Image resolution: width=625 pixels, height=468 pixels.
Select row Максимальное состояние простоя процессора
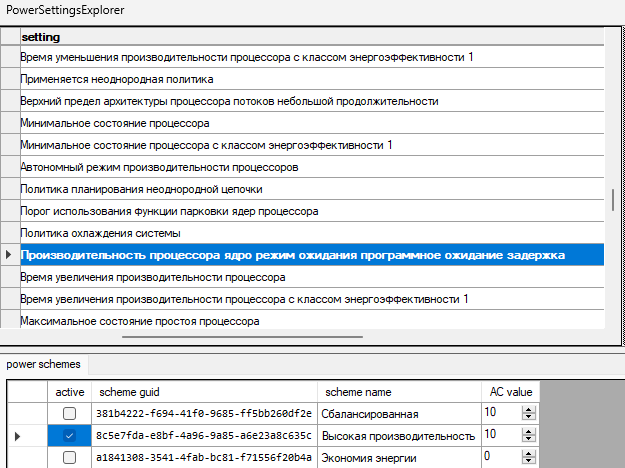click(312, 320)
